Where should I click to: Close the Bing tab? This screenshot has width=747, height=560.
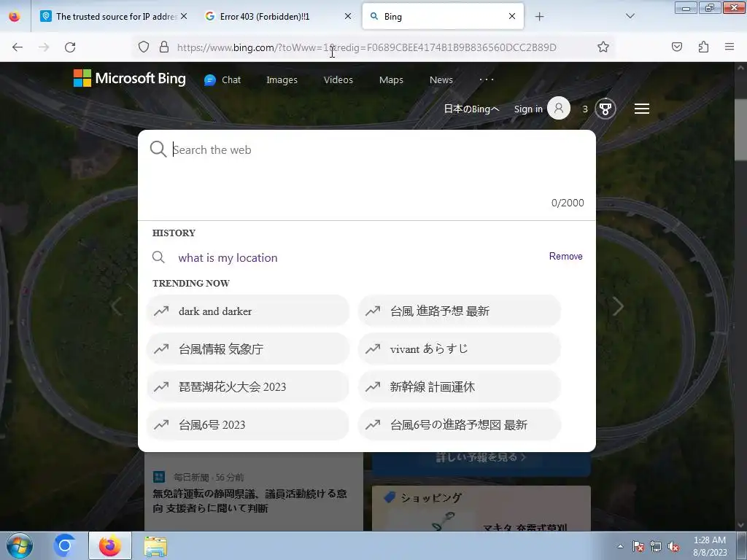coord(512,16)
